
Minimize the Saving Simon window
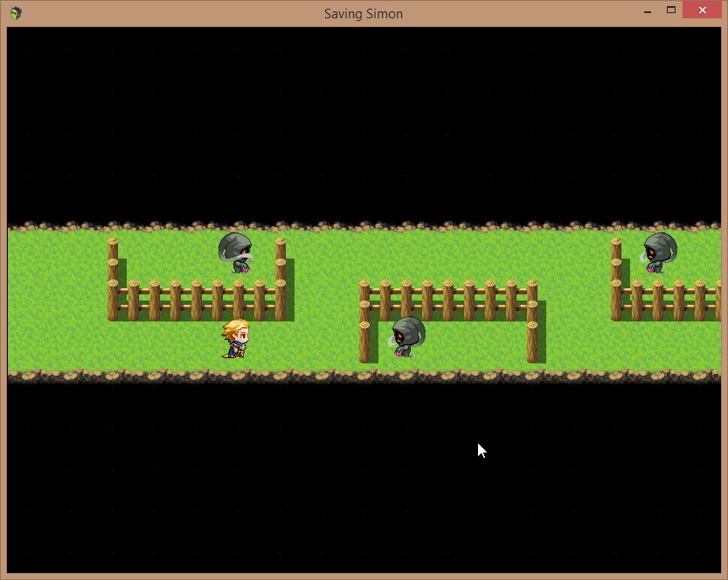click(648, 11)
